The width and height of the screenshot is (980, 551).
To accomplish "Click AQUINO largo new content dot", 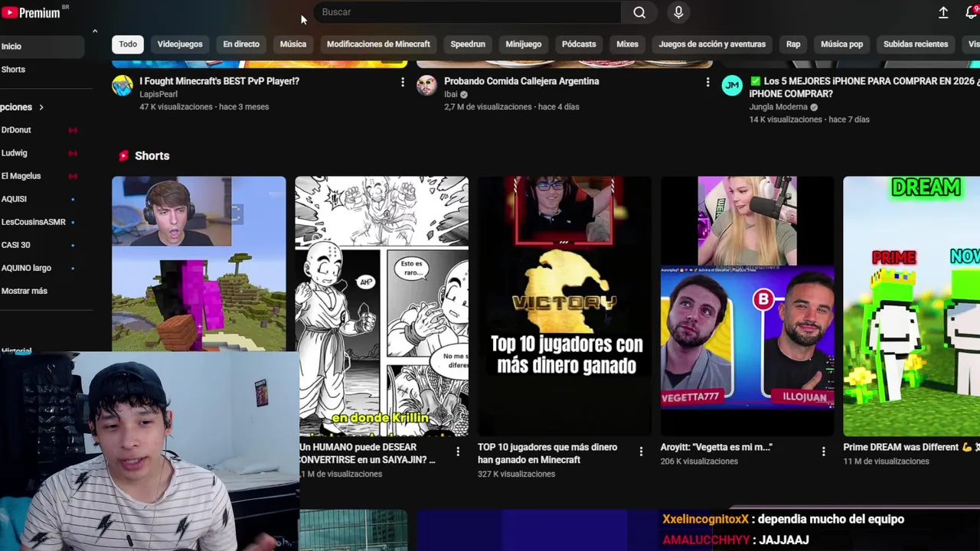I will click(73, 268).
